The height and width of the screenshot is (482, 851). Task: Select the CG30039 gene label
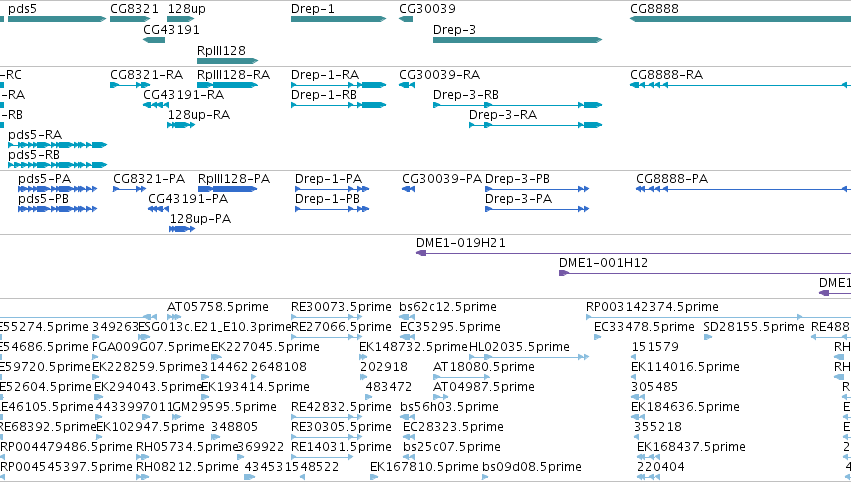click(x=427, y=9)
